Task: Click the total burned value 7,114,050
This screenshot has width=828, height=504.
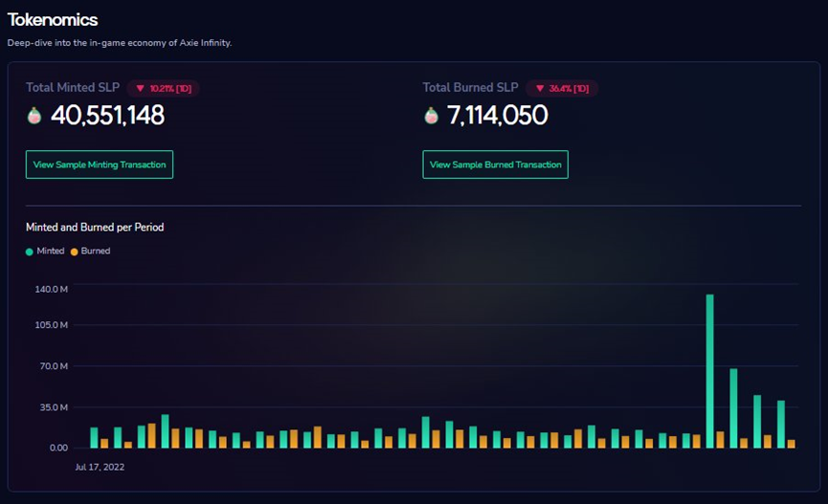Action: [498, 115]
